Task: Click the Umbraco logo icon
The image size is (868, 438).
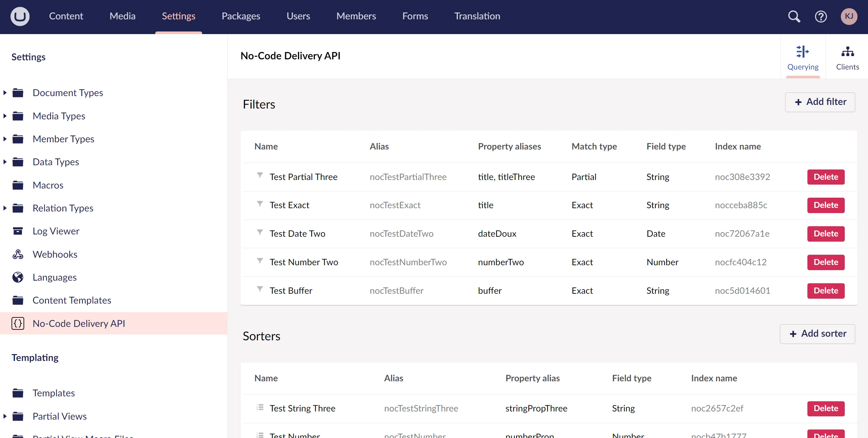Action: click(x=20, y=16)
